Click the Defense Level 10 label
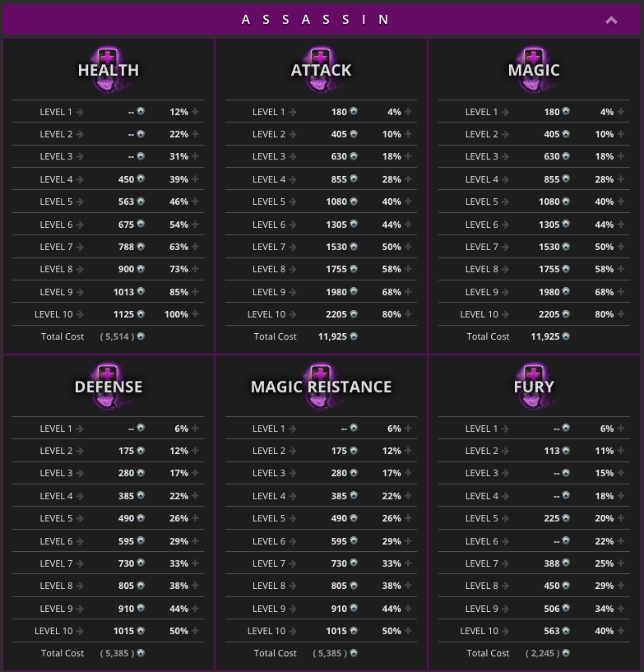 click(x=53, y=631)
